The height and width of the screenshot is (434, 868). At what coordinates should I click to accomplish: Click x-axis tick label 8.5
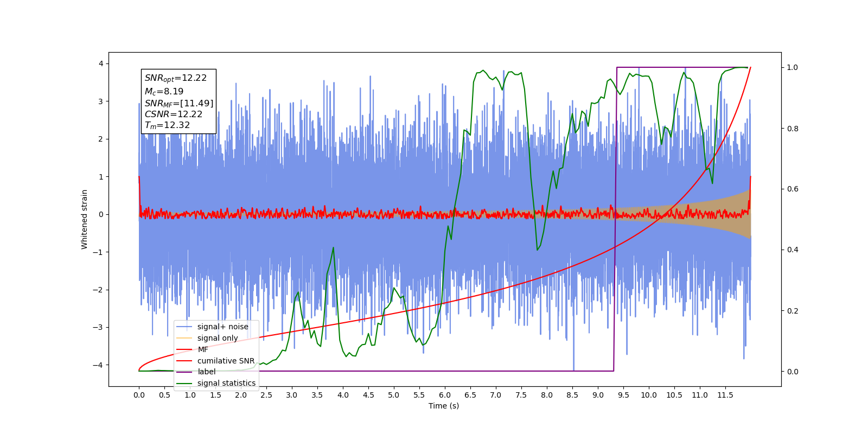(x=572, y=395)
